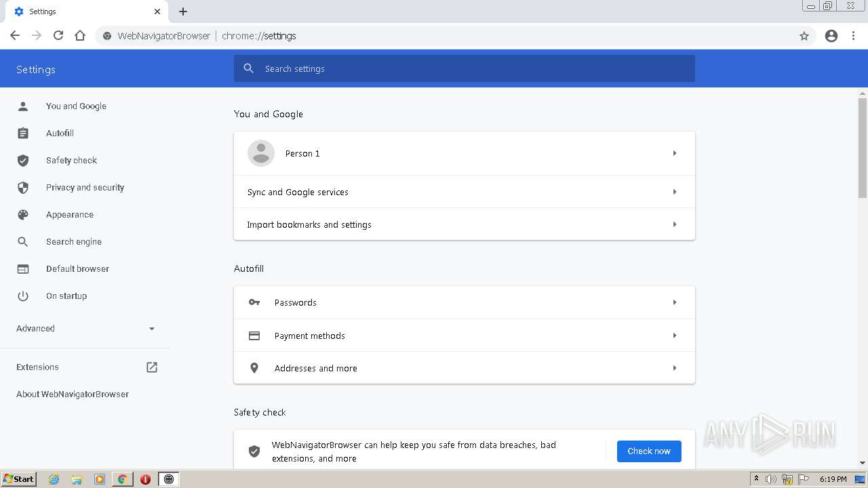Open Chrome from the taskbar
The width and height of the screenshot is (868, 488).
(123, 479)
